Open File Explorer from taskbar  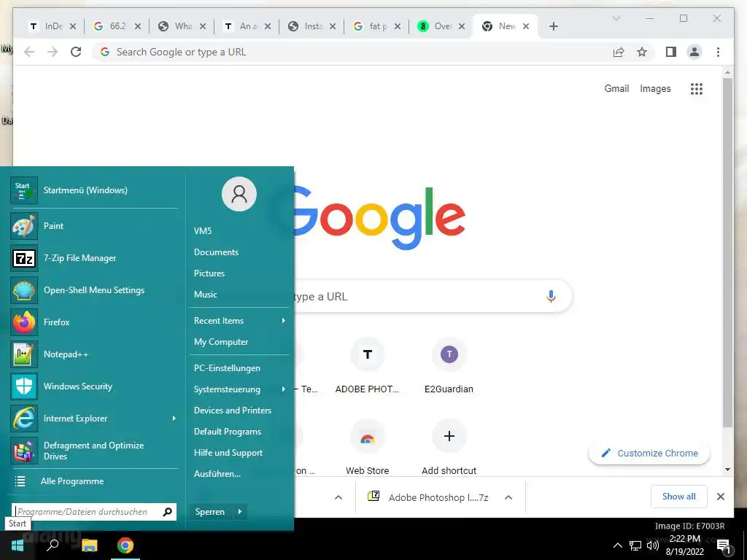(x=89, y=545)
